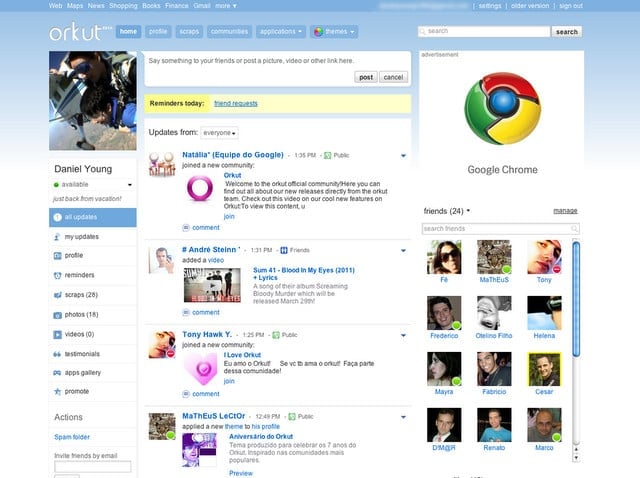640x478 pixels.
Task: Click the purple Orkut community logo
Action: pyautogui.click(x=200, y=189)
